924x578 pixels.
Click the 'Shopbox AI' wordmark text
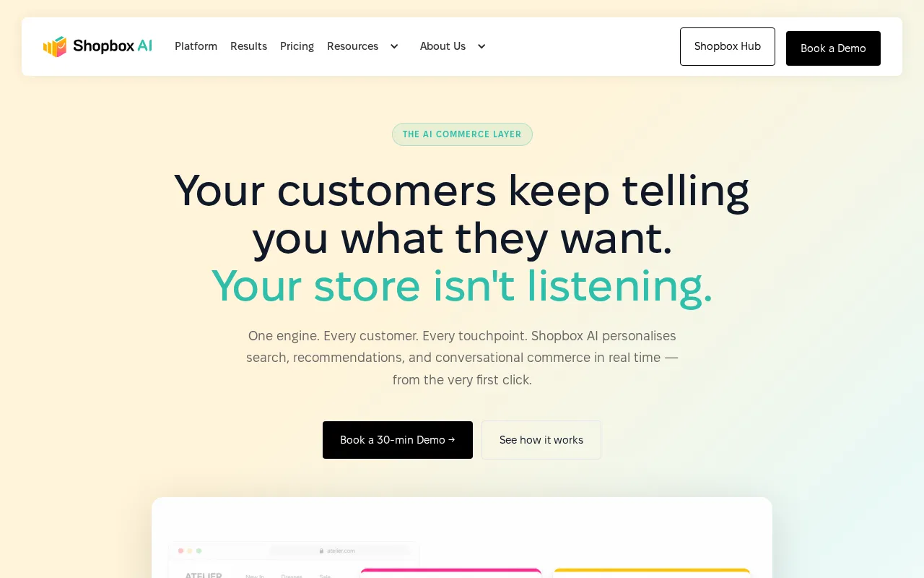(x=113, y=46)
